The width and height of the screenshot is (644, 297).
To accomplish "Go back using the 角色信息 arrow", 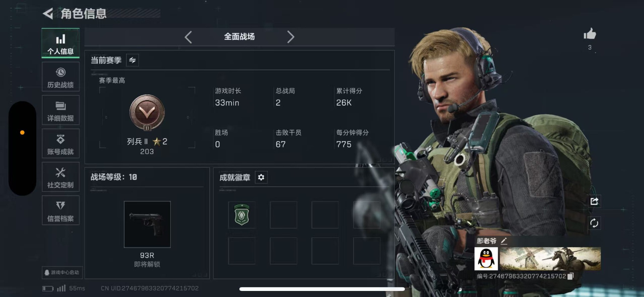I will tap(48, 13).
